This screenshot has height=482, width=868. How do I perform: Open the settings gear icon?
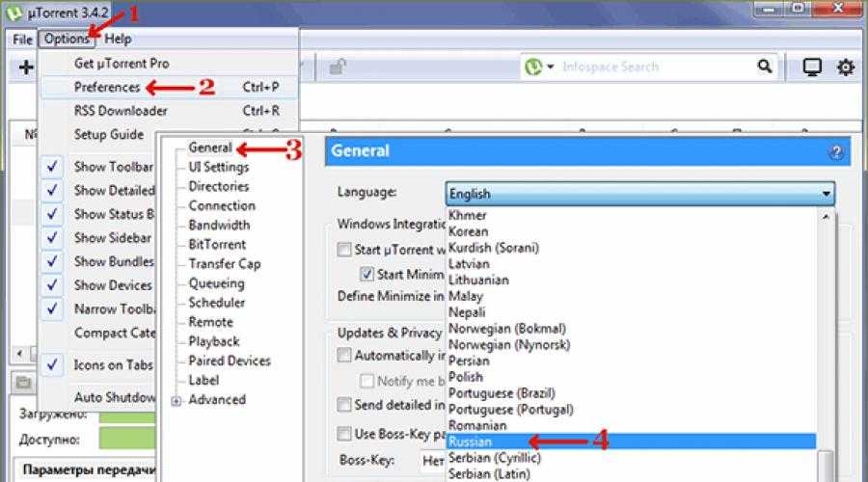coord(845,67)
